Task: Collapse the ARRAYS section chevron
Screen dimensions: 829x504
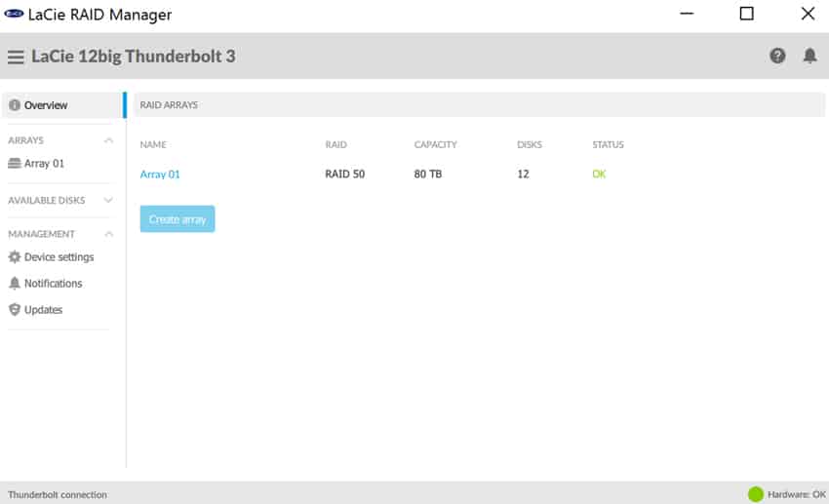Action: click(x=108, y=140)
